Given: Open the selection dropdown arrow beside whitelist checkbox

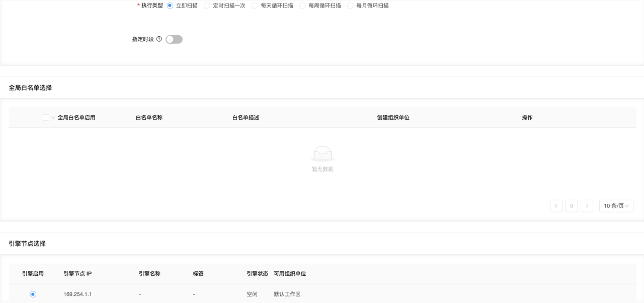Looking at the screenshot, I should [x=53, y=118].
